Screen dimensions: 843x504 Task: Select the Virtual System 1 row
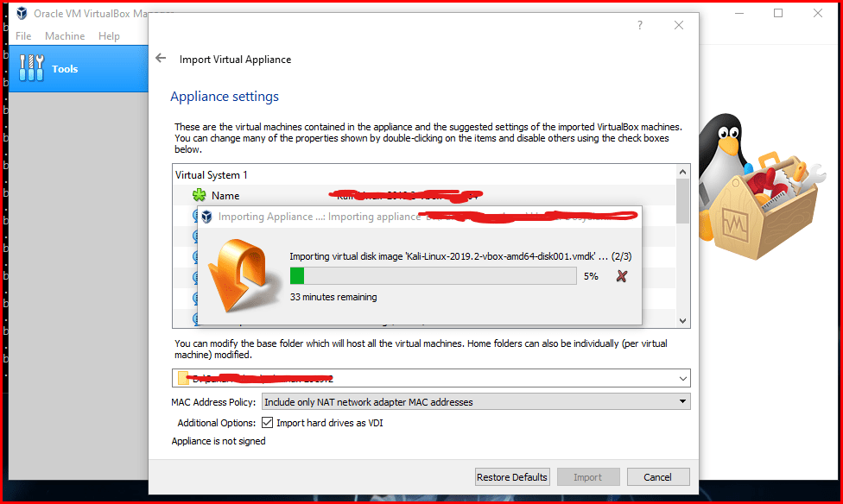(x=424, y=174)
